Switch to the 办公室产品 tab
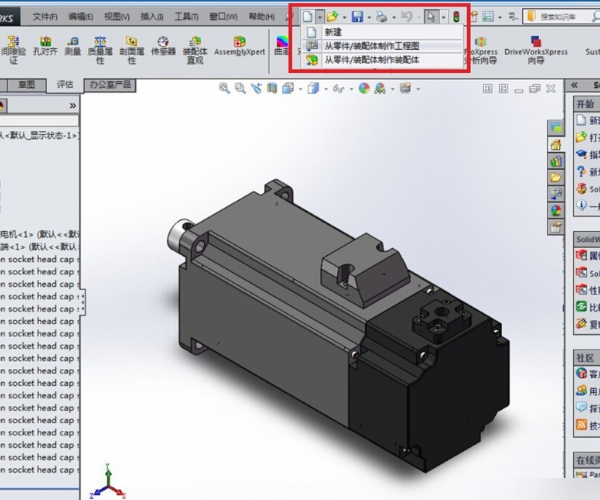Viewport: 600px width, 500px height. 112,85
